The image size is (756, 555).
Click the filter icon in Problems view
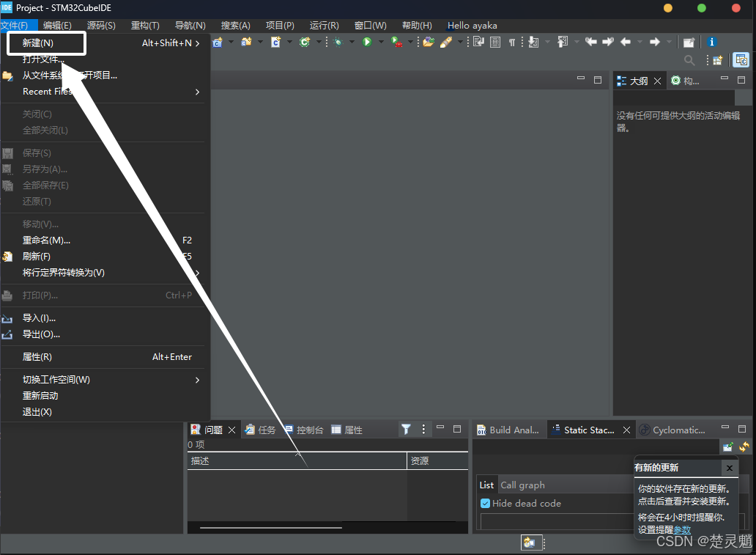click(406, 429)
